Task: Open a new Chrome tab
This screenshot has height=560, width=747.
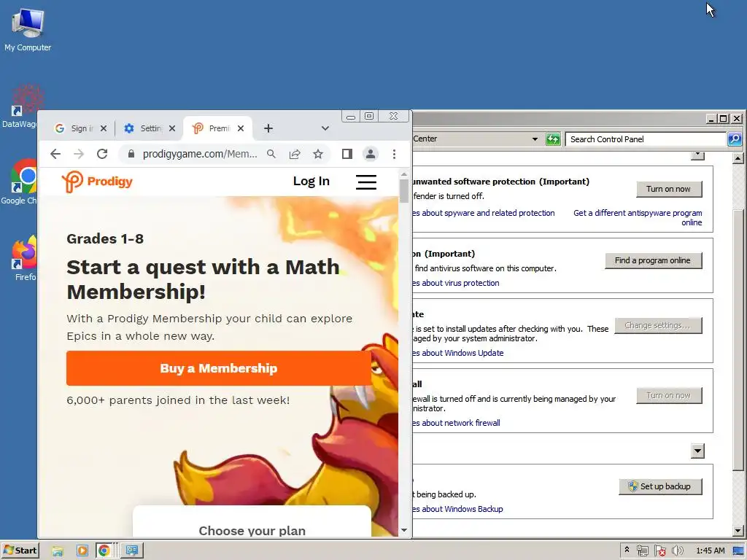Action: pyautogui.click(x=268, y=128)
